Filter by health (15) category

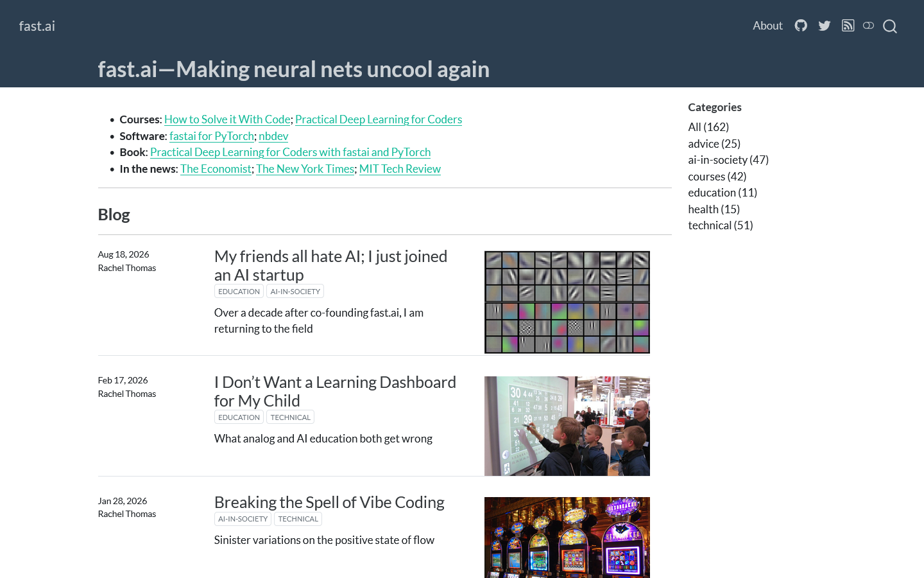point(714,209)
